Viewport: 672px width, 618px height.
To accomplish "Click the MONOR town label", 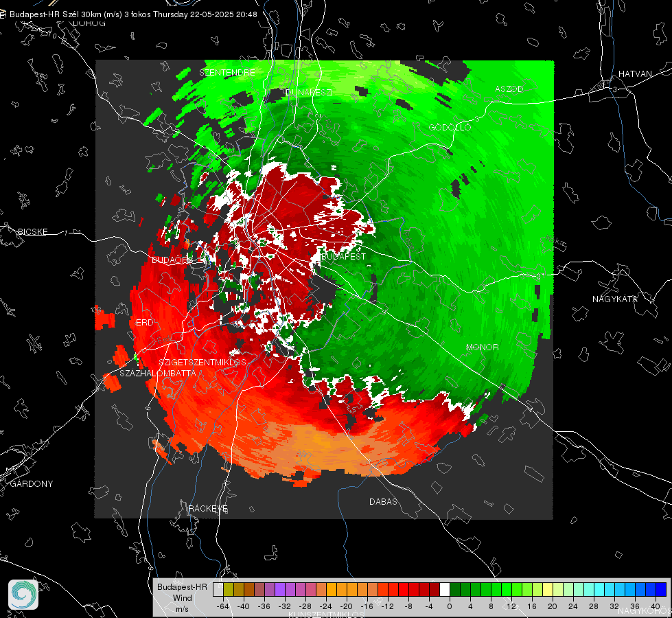I will coord(482,347).
